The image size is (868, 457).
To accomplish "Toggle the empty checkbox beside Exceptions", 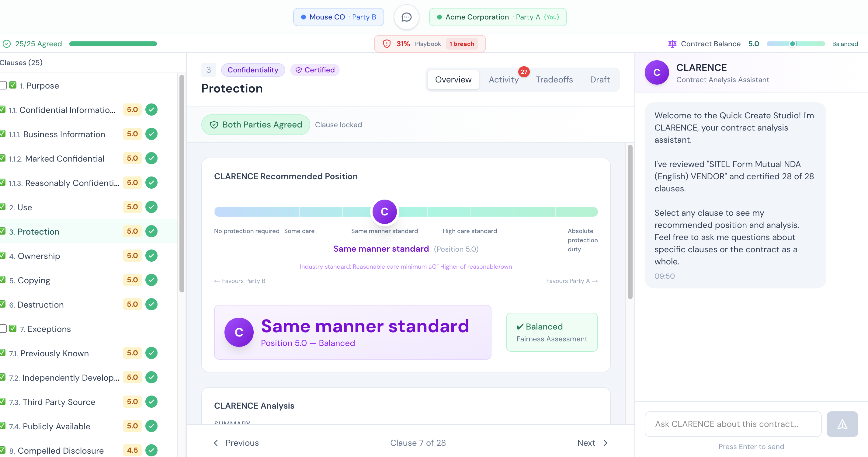I will pyautogui.click(x=3, y=329).
